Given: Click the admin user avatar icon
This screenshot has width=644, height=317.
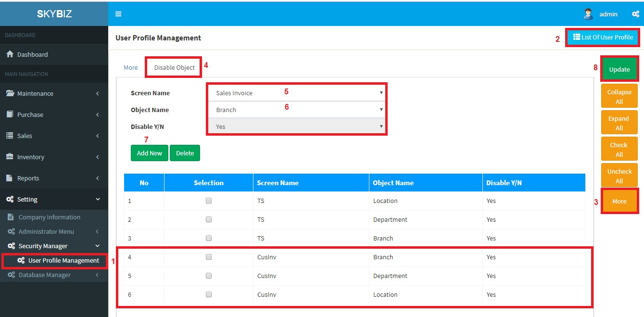Looking at the screenshot, I should tap(588, 14).
